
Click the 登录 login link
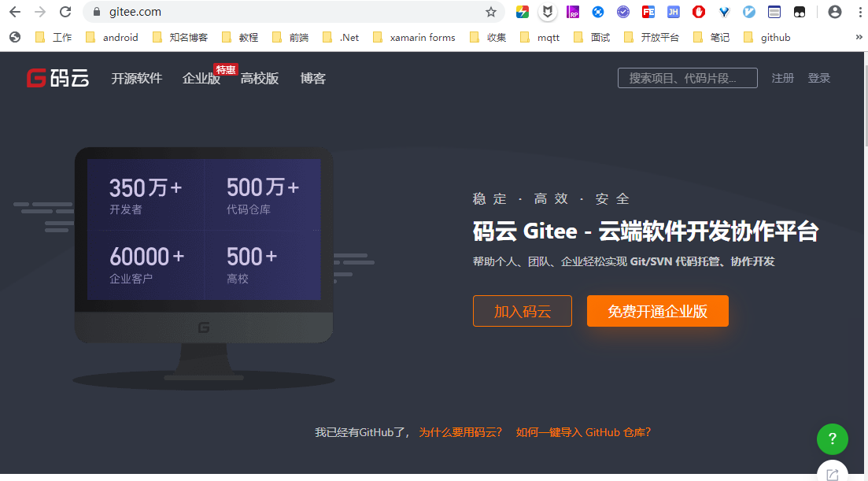point(818,78)
